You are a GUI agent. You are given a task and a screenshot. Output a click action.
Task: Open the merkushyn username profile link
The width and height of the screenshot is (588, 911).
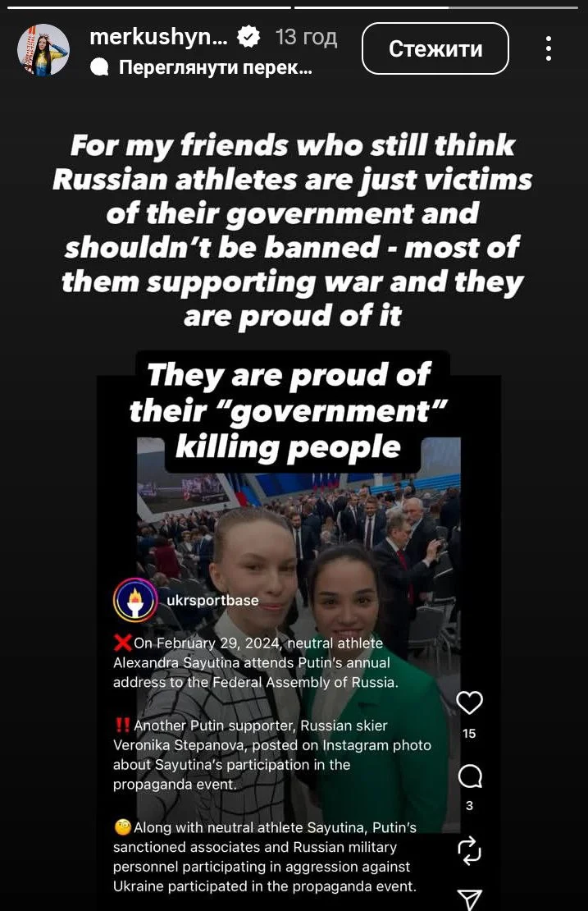[159, 38]
